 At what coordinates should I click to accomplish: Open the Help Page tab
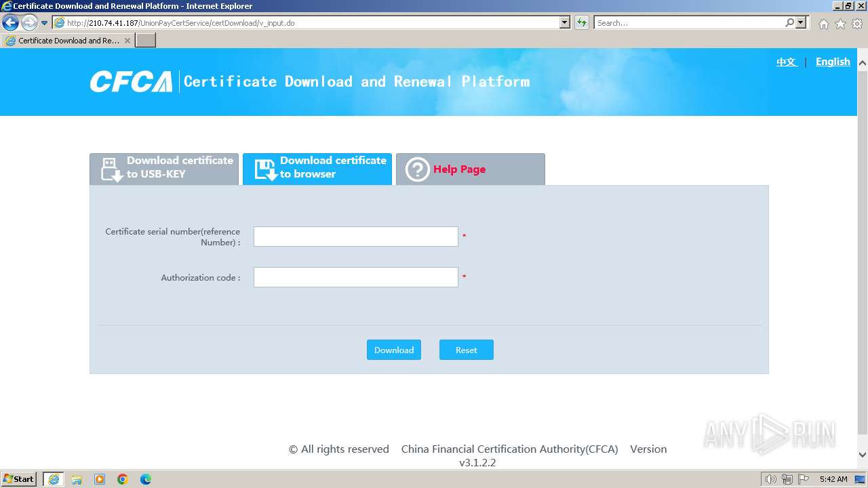click(471, 169)
